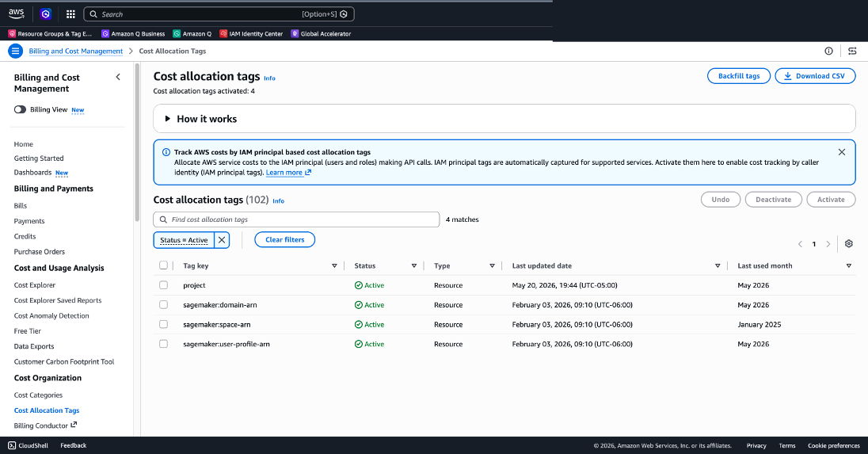Click the Activate button

[x=831, y=200]
